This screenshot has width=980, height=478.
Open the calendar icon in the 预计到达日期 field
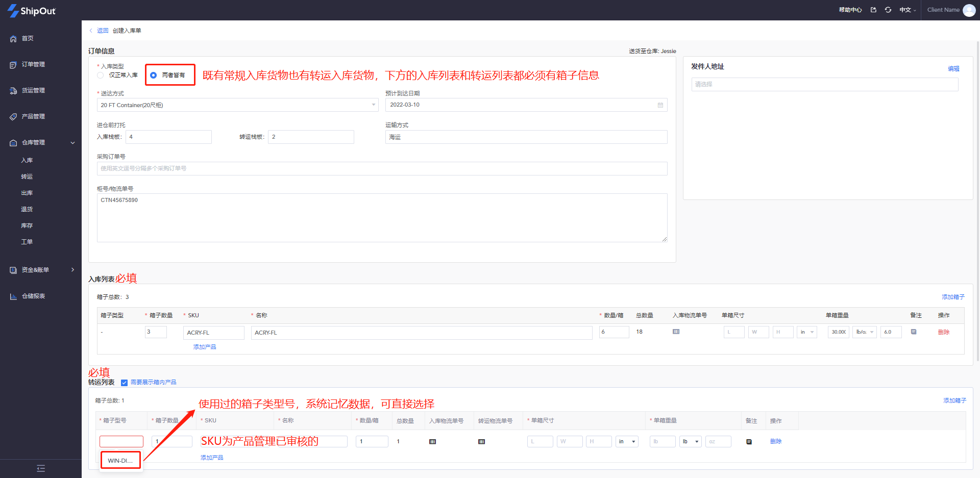[x=660, y=105]
